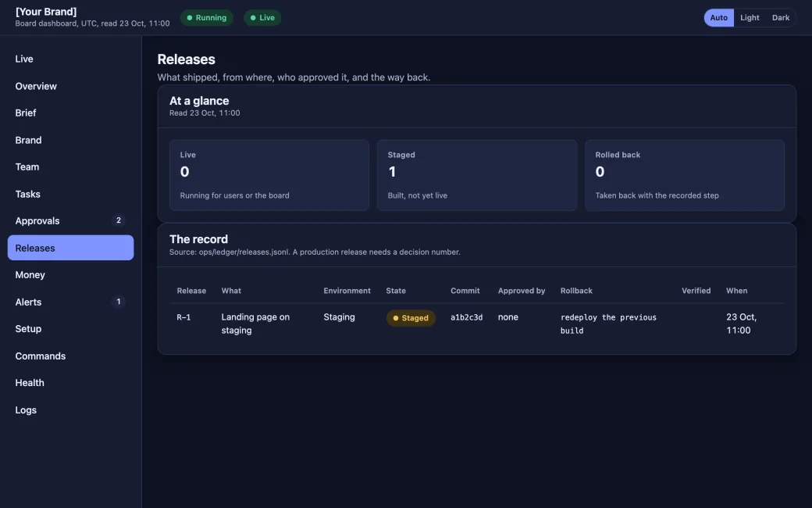Click 'Running for users or the board' caption

point(234,195)
